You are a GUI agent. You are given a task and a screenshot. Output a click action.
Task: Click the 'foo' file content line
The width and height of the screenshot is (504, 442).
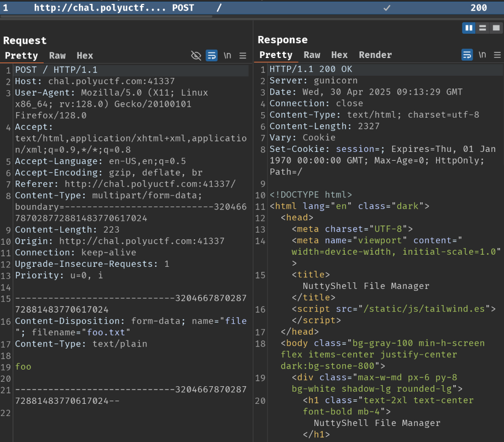coord(23,366)
